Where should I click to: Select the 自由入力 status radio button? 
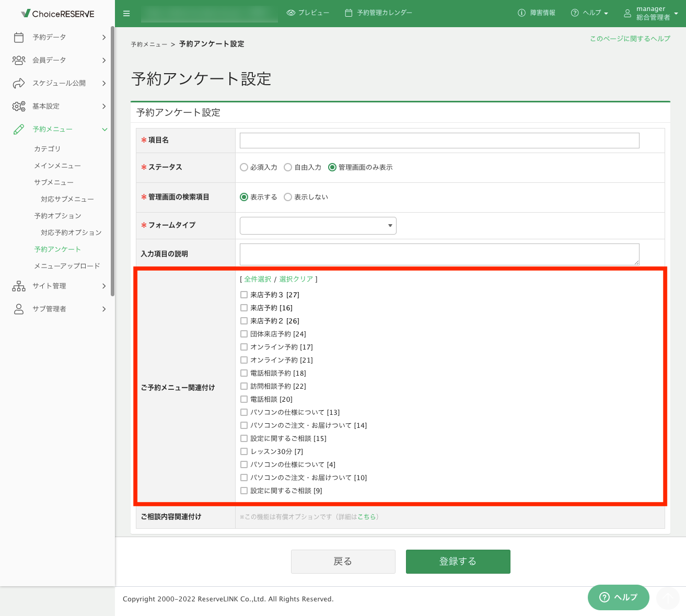pos(288,167)
